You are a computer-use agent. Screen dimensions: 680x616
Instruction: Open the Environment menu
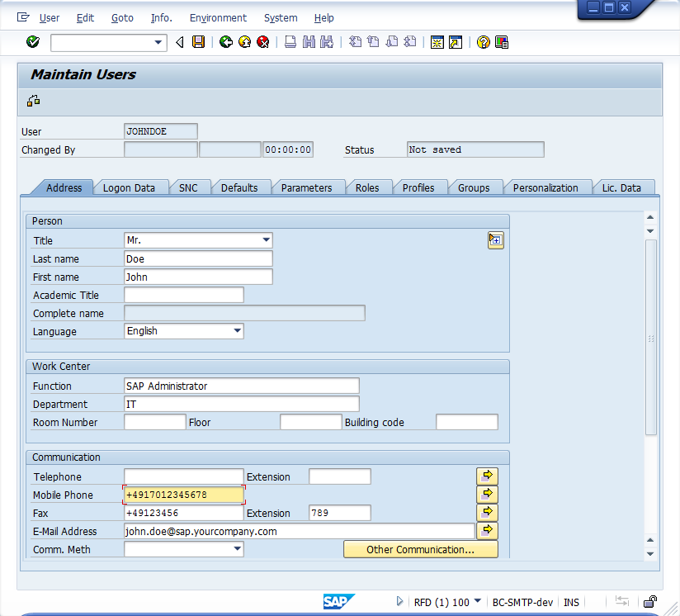coord(218,17)
